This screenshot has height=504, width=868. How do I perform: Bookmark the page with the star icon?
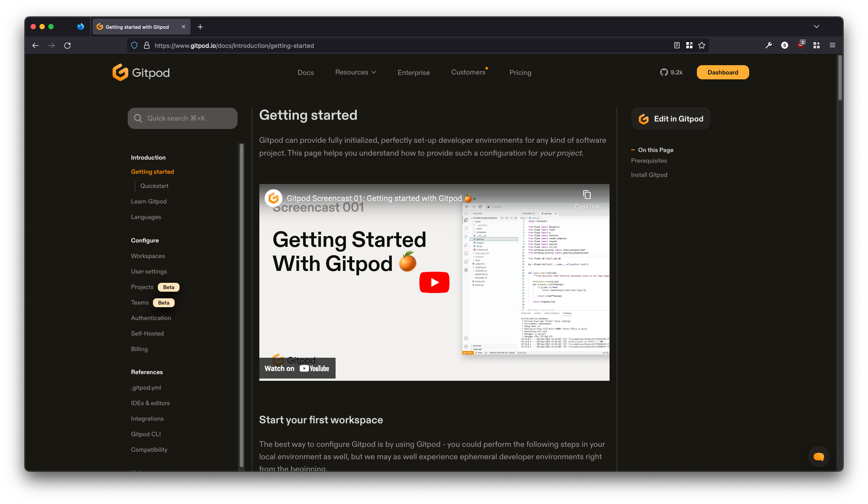[702, 45]
